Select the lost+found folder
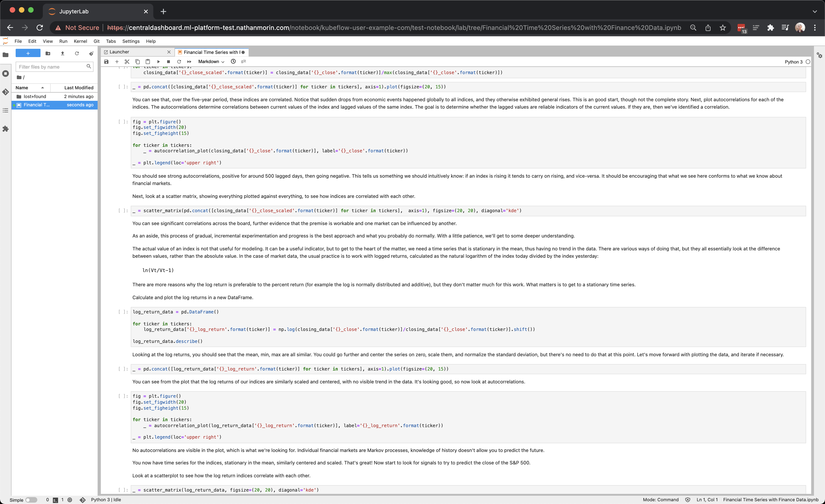Image resolution: width=825 pixels, height=504 pixels. click(x=55, y=96)
